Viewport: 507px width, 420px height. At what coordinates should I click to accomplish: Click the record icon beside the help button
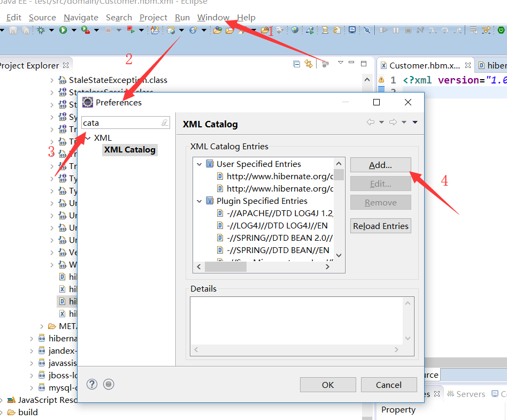(109, 384)
